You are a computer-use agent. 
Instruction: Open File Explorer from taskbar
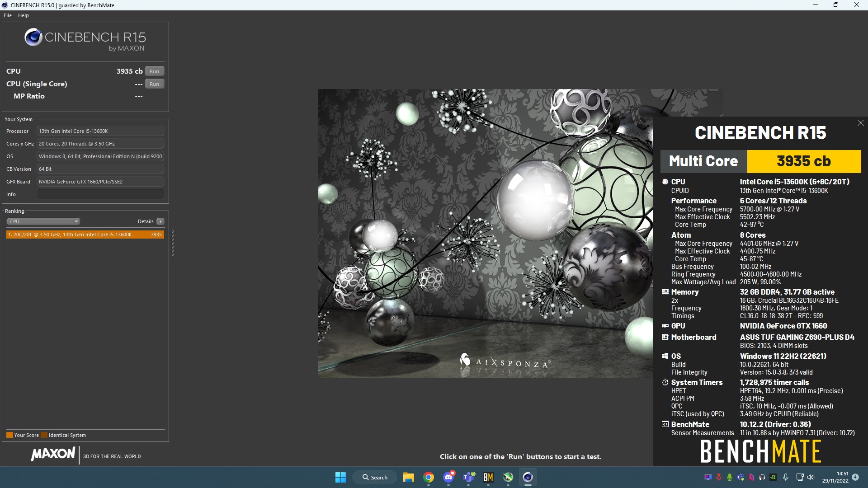point(409,477)
